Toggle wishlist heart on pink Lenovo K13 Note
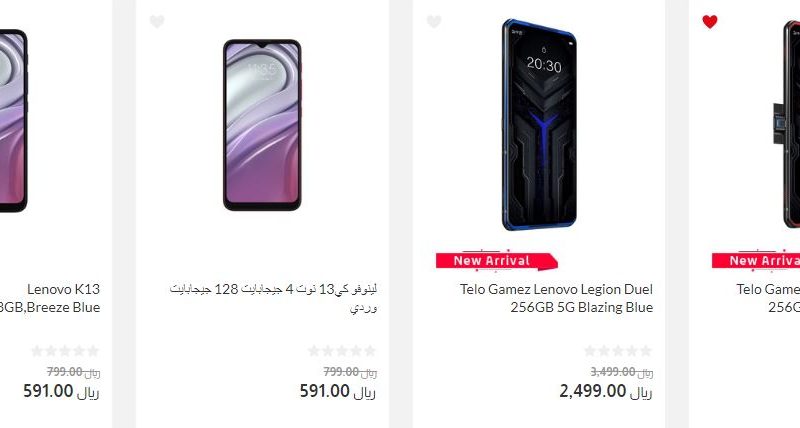The width and height of the screenshot is (800, 428). pos(157,21)
